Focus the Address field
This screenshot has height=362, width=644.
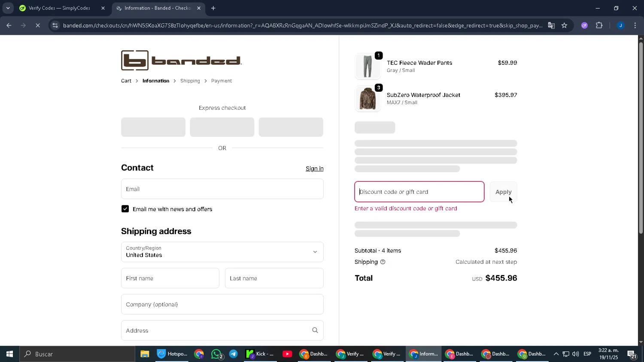pyautogui.click(x=222, y=330)
